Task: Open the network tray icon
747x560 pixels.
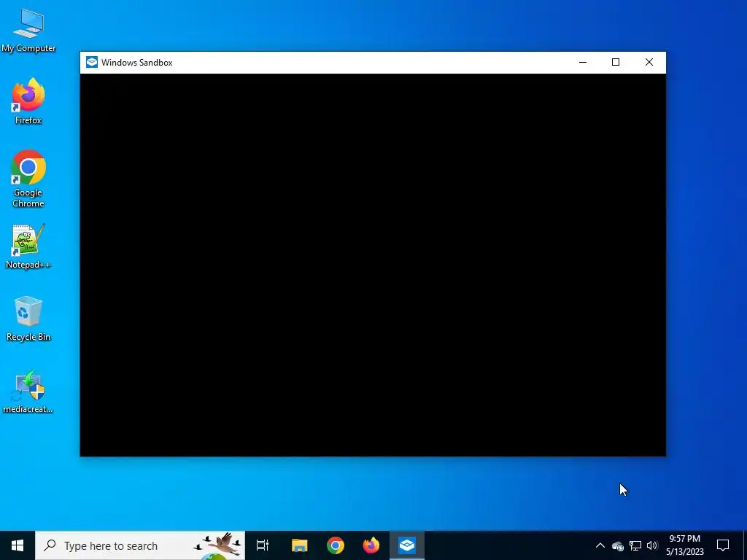Action: (635, 545)
